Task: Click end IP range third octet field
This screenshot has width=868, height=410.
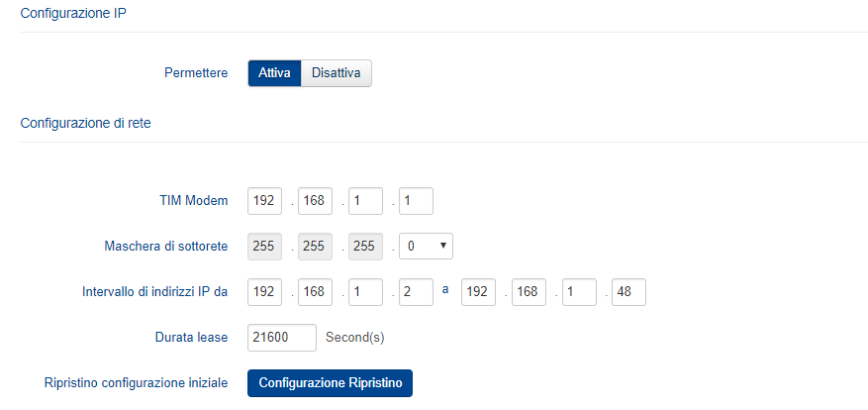Action: 579,292
